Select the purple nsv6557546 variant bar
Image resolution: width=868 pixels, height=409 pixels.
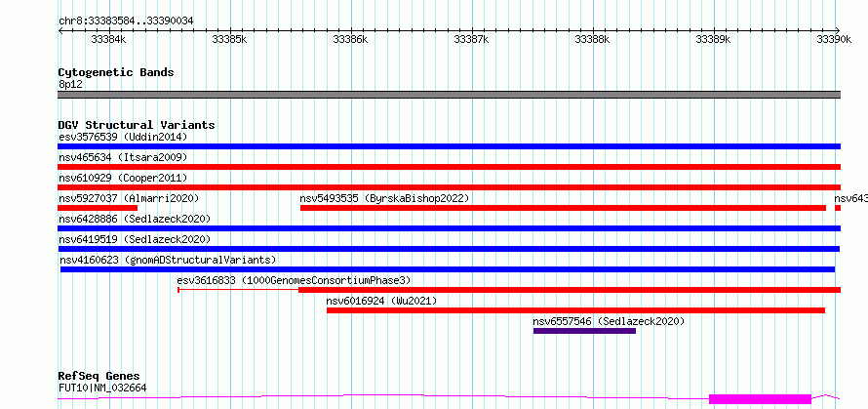584,331
